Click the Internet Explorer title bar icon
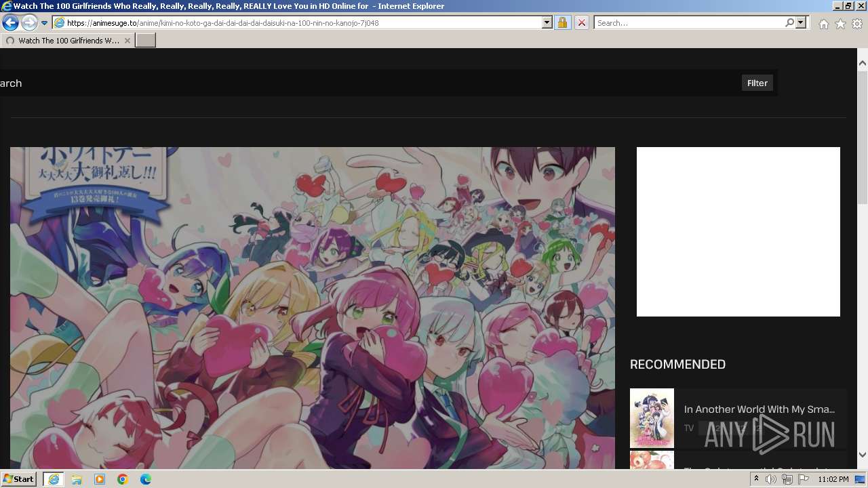The width and height of the screenshot is (868, 488). coord(7,6)
